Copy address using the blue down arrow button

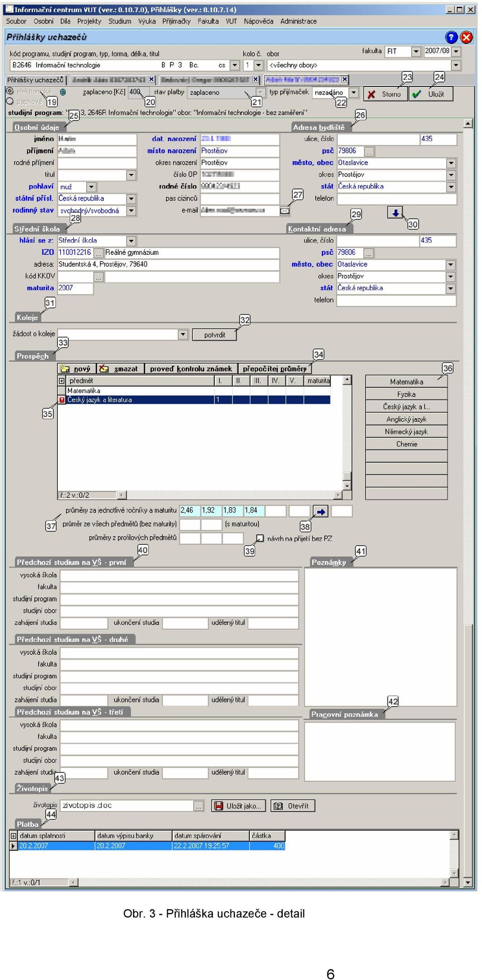click(395, 213)
